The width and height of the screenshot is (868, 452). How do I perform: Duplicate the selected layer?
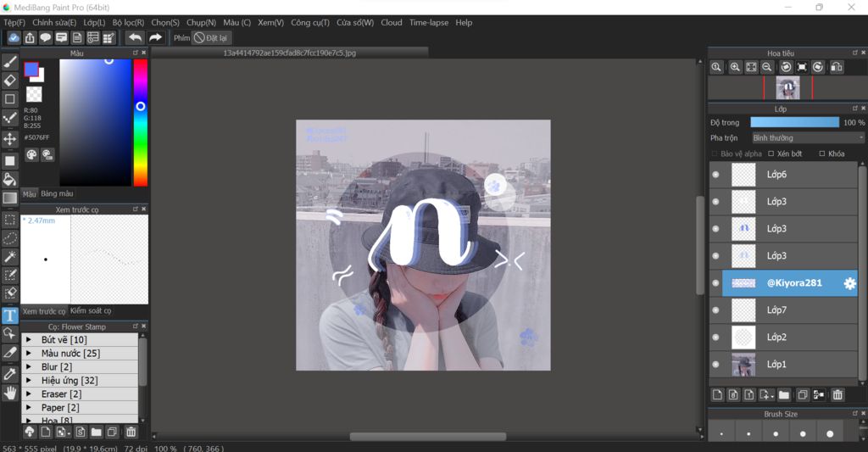point(802,394)
